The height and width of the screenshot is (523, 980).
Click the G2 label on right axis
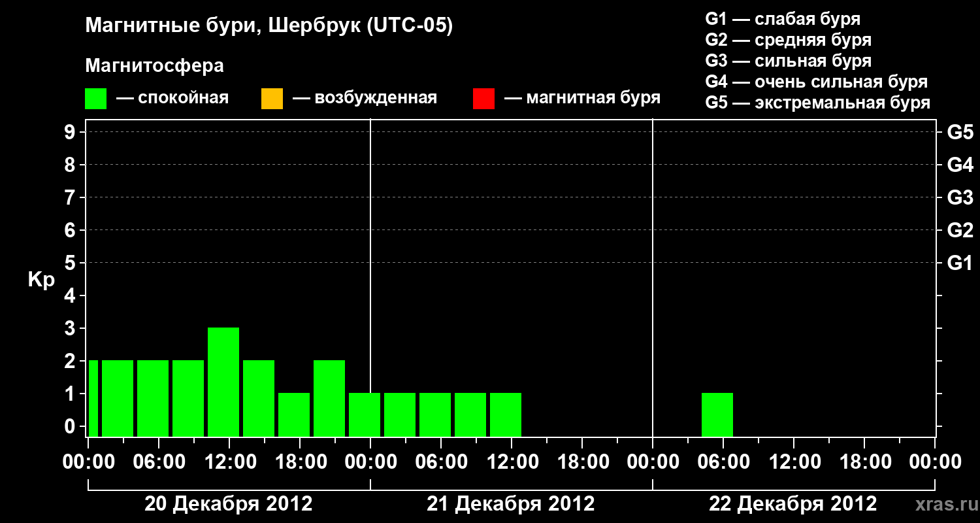pos(960,230)
